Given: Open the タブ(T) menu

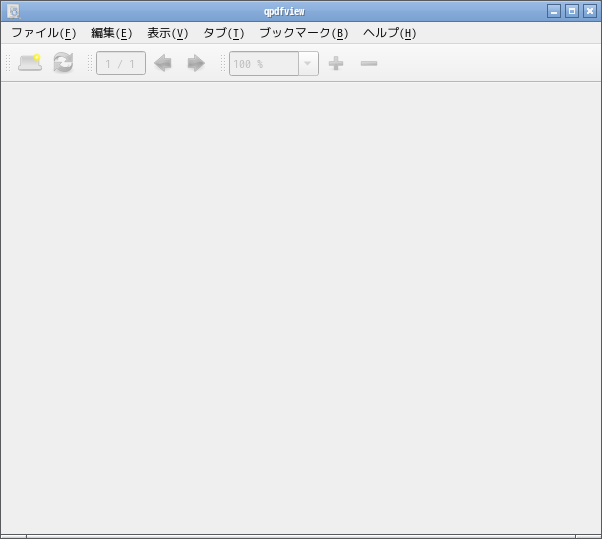Looking at the screenshot, I should 223,33.
